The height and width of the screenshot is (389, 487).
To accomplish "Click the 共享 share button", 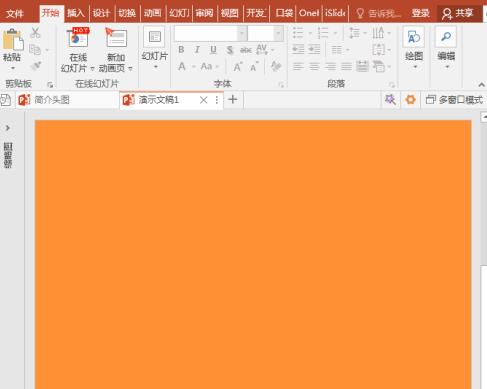I will click(x=458, y=13).
